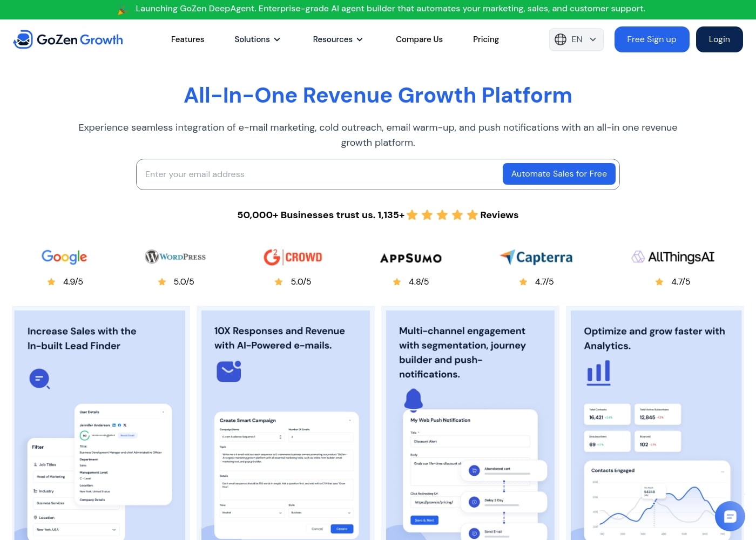Select the Lead Finder magnifier icon
The height and width of the screenshot is (540, 756).
point(39,379)
